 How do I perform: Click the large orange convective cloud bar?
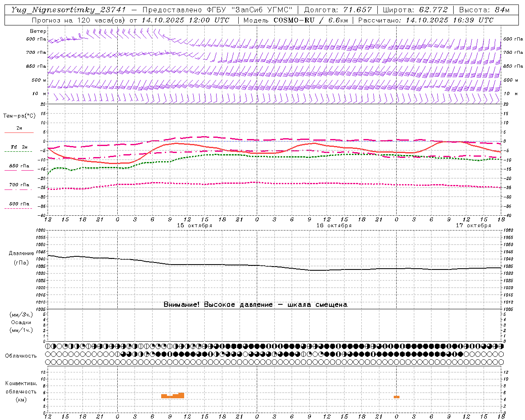(173, 395)
